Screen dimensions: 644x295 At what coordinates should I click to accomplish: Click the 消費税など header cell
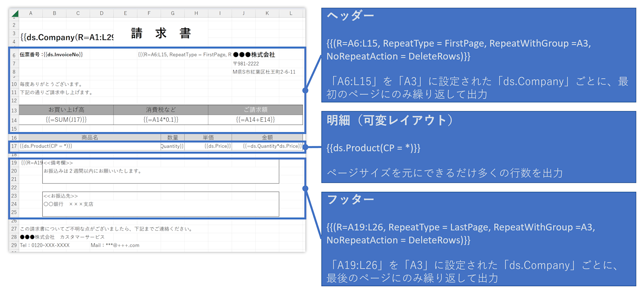(x=161, y=110)
